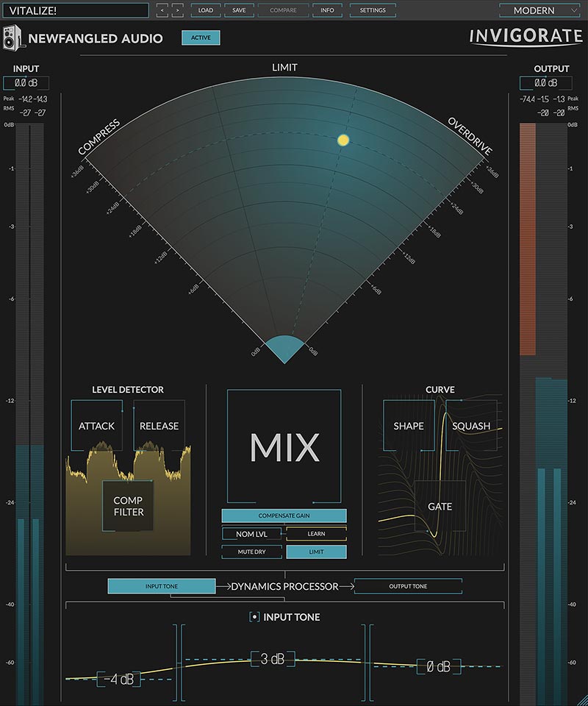Select the ATTACK control in Level Detector
The width and height of the screenshot is (588, 706).
pyautogui.click(x=98, y=426)
